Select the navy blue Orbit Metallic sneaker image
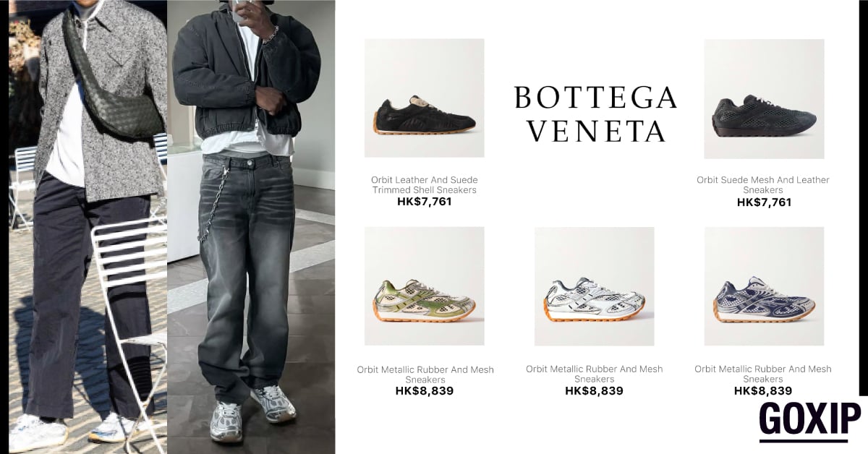The height and width of the screenshot is (454, 868). click(764, 286)
